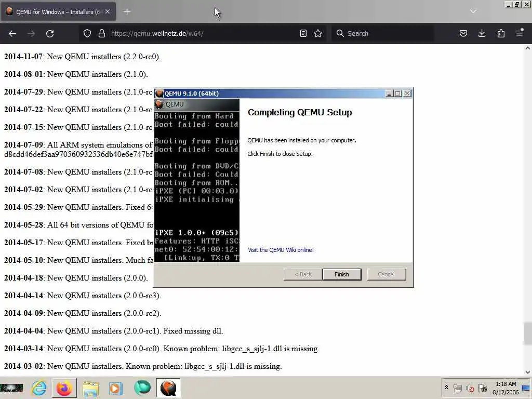Open the clock showing 1:18 AM

pyautogui.click(x=506, y=388)
